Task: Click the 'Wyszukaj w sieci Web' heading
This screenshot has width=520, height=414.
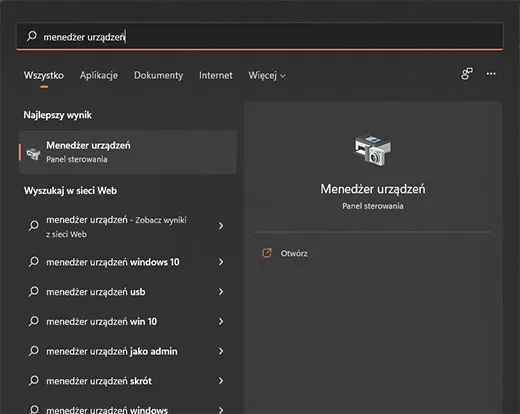Action: [70, 191]
